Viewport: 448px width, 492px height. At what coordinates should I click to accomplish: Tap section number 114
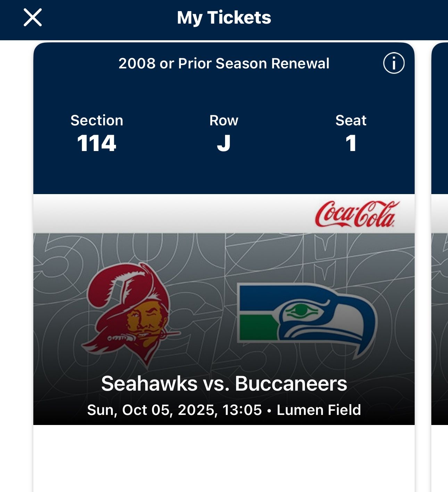click(x=97, y=143)
